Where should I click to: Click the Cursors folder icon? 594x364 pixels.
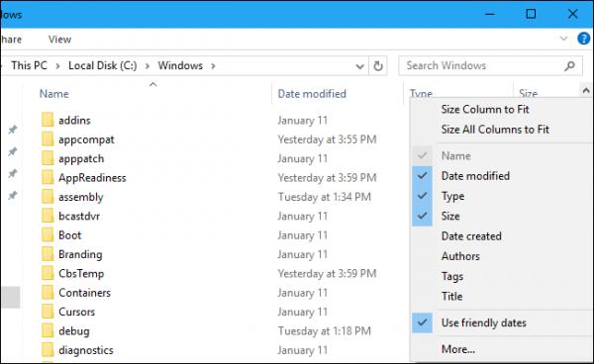[x=48, y=312]
